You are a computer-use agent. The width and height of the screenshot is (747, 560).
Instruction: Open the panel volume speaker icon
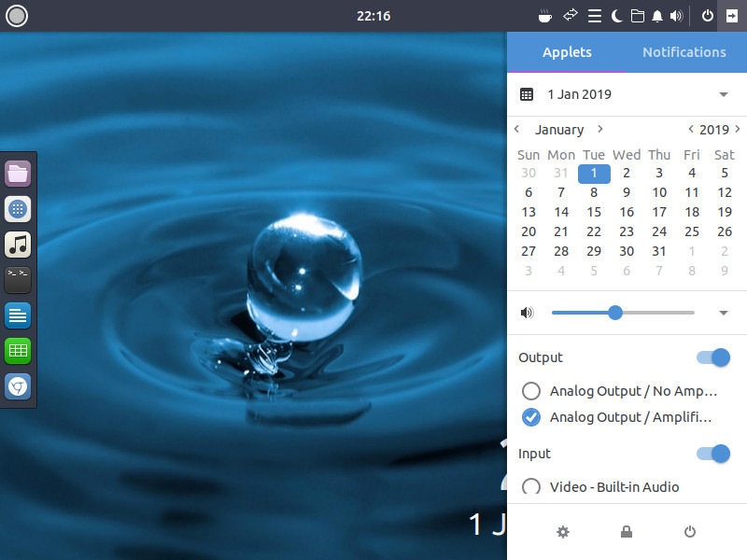click(676, 16)
